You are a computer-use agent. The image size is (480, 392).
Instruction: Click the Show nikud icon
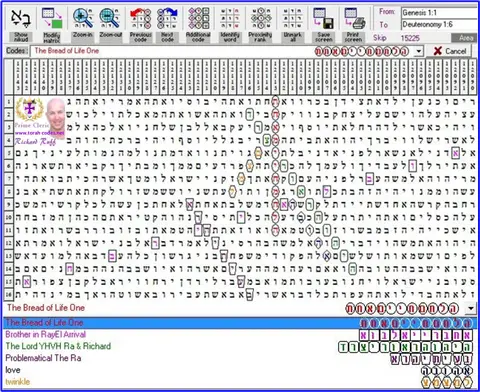[21, 18]
